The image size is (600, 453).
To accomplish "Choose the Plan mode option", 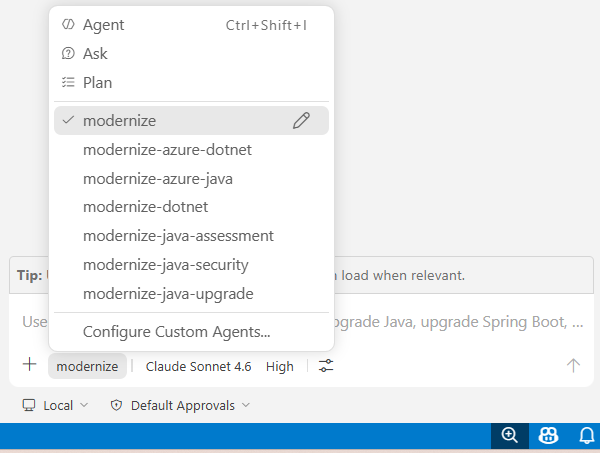I will point(191,83).
